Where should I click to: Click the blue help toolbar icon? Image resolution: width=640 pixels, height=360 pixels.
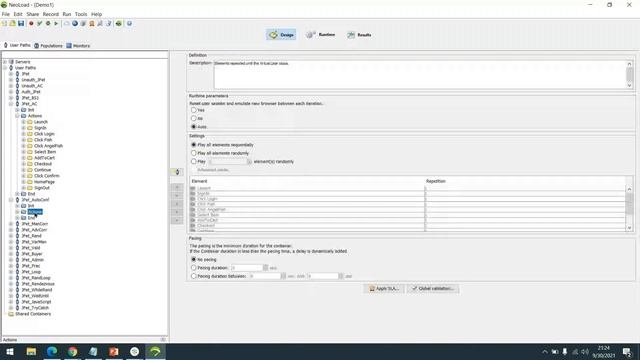click(x=129, y=24)
